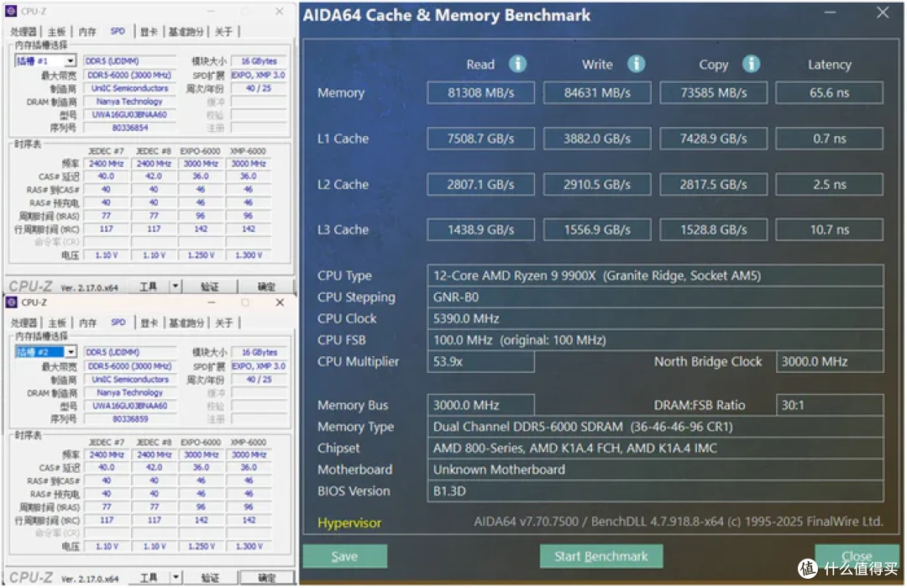907x588 pixels.
Task: Click the Write info icon in AIDA64
Action: 636,64
